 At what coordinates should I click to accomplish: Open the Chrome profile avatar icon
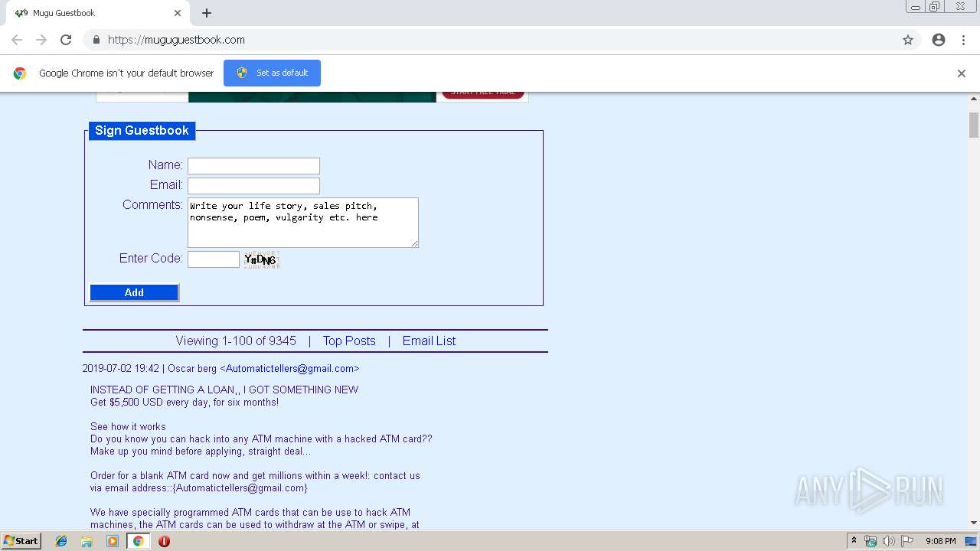939,40
